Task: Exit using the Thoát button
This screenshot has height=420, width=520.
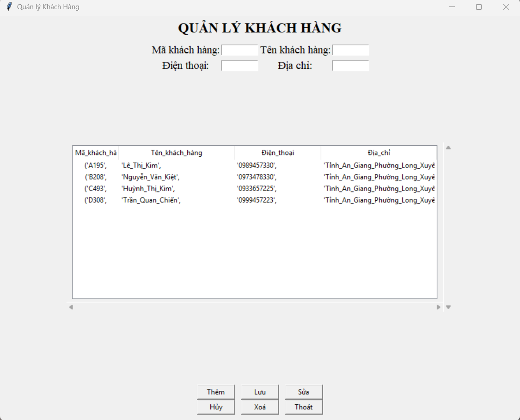Action: [x=303, y=407]
